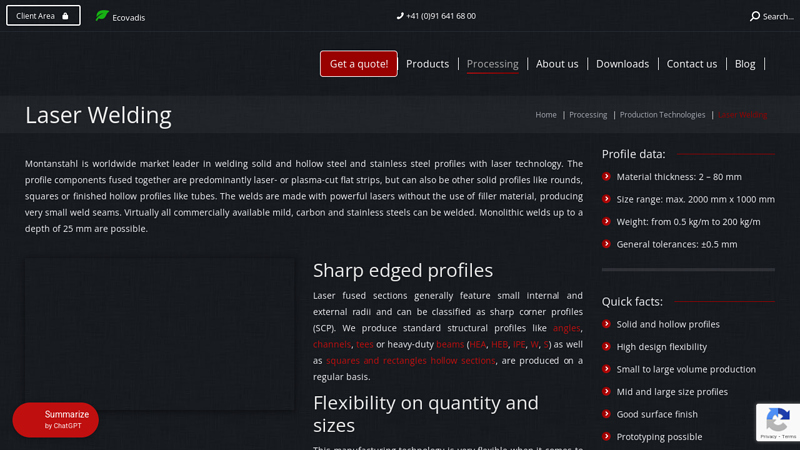Go to the About us menu
The height and width of the screenshot is (450, 800).
pyautogui.click(x=557, y=64)
